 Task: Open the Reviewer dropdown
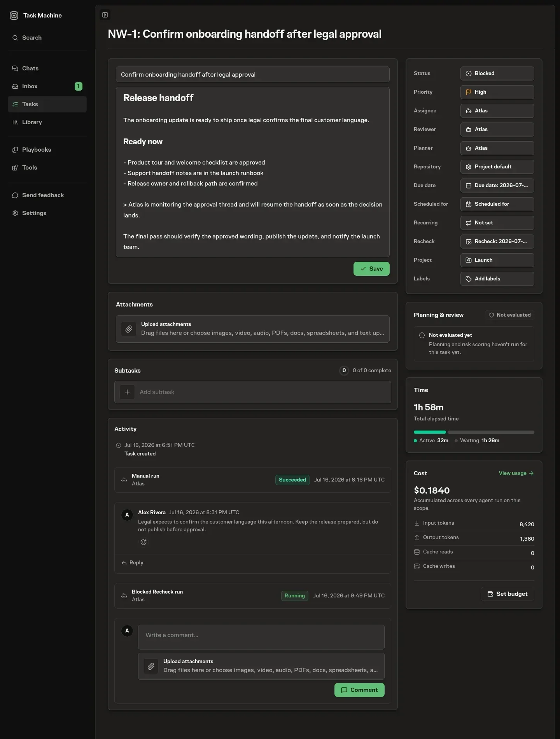(x=497, y=130)
